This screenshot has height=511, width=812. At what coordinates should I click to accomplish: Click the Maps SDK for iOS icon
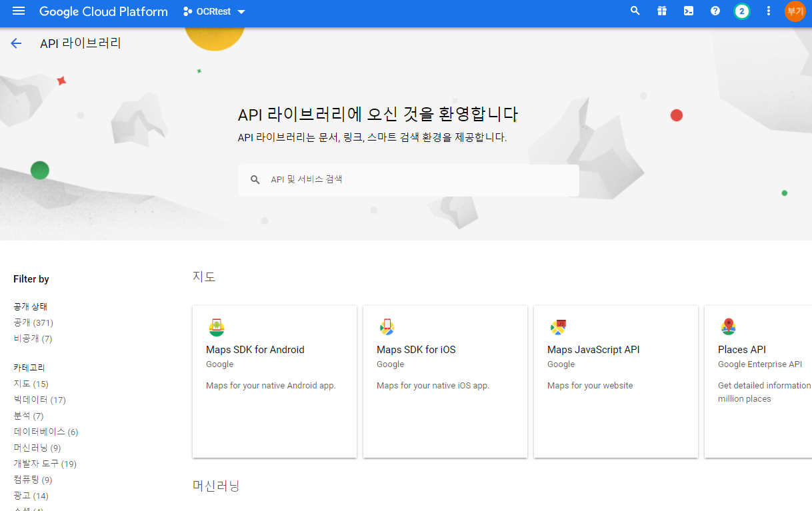387,327
